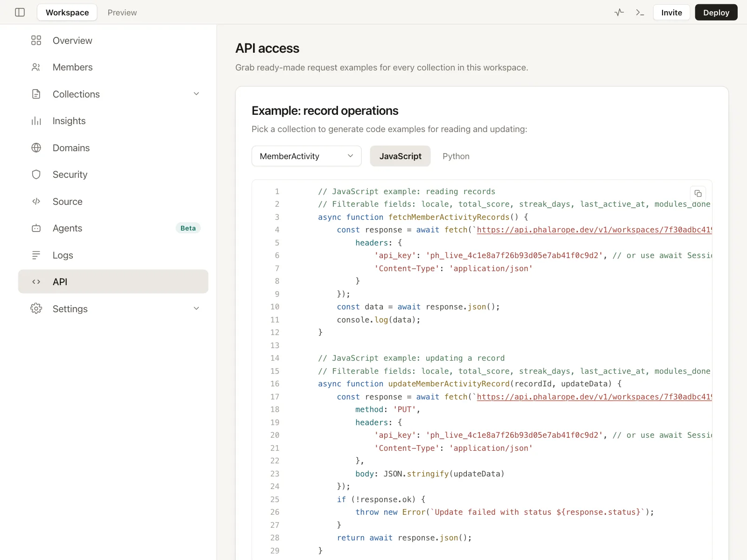Toggle the sidebar panel icon
747x560 pixels.
tap(20, 12)
